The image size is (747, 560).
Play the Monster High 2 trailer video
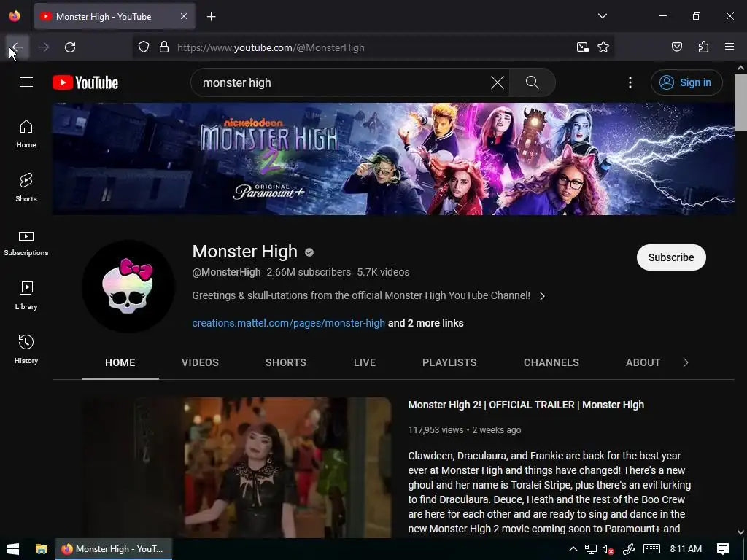coord(237,467)
